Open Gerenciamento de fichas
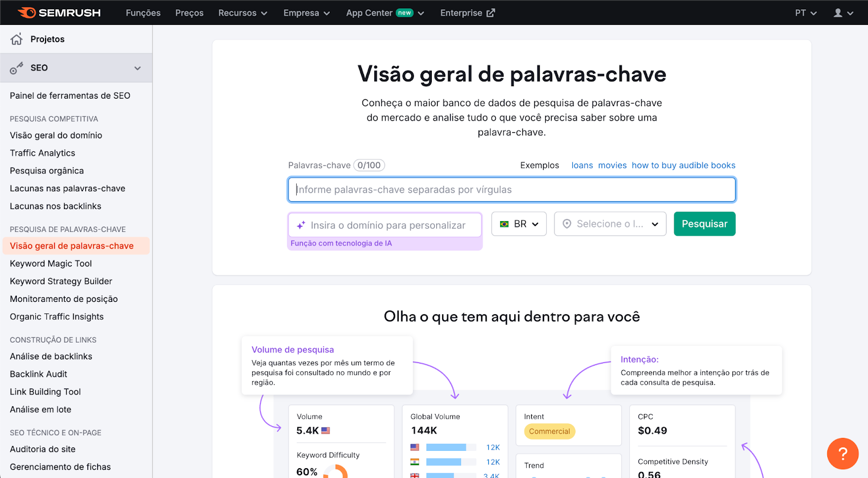This screenshot has height=478, width=868. [x=60, y=467]
